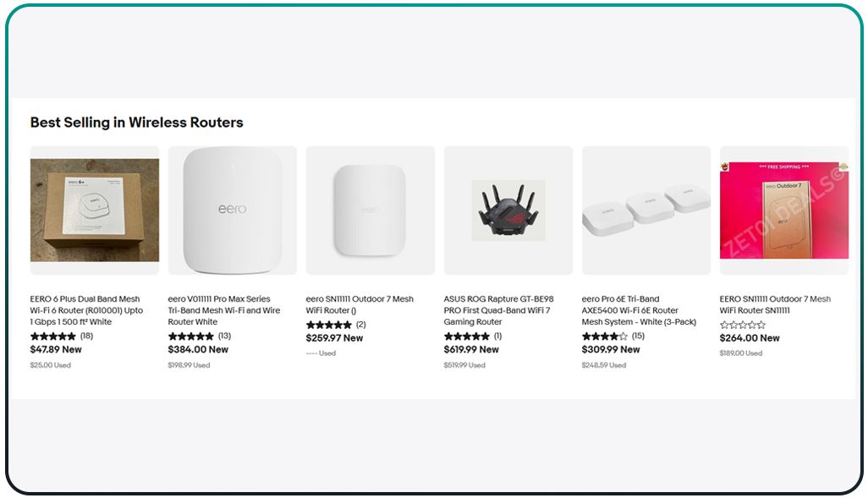
Task: Click the four-star rating with 15 reviews
Action: (613, 336)
